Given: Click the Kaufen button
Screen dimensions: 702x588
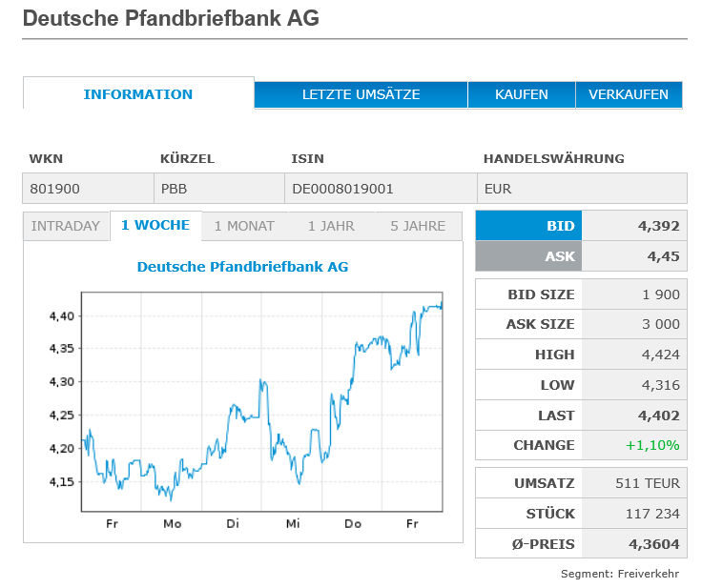Looking at the screenshot, I should coord(521,94).
